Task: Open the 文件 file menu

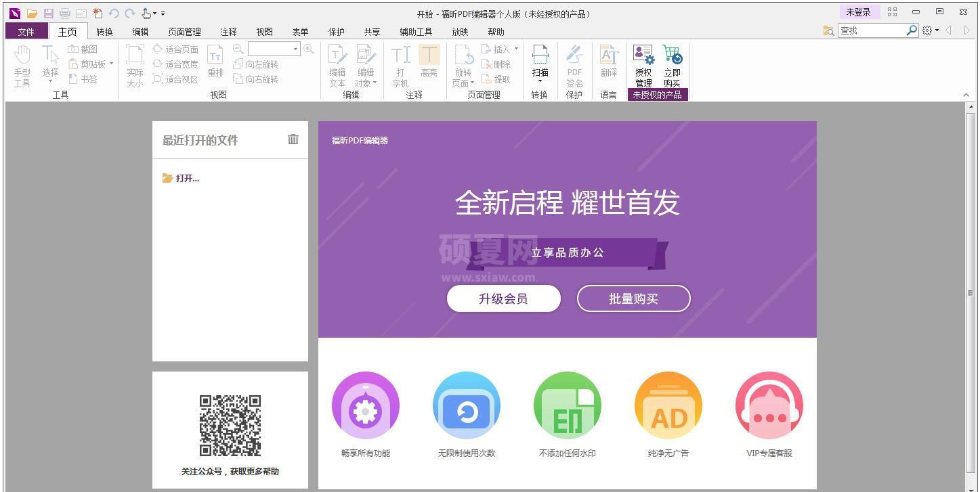Action: tap(26, 31)
